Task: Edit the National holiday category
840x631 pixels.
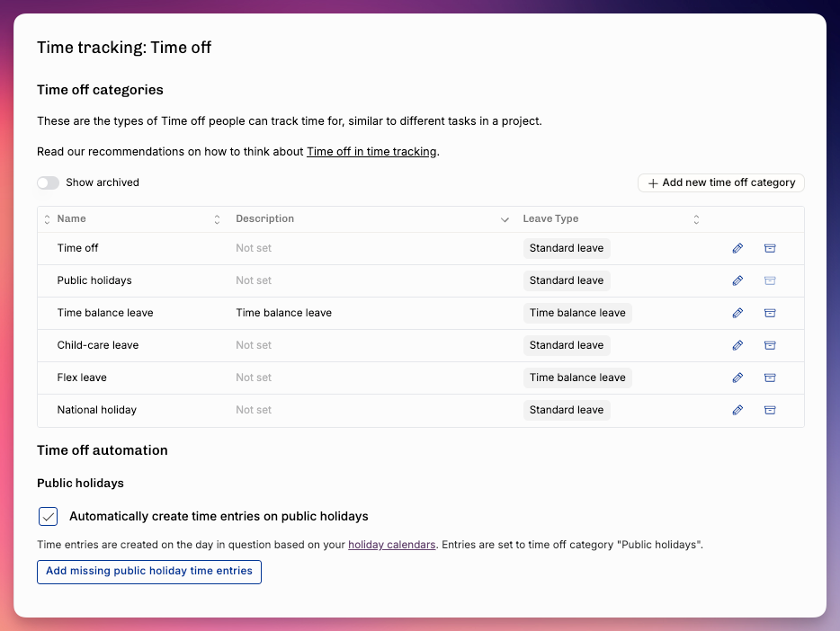Action: (x=737, y=410)
